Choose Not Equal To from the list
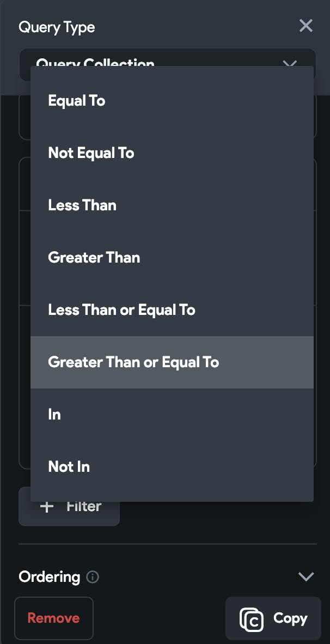The height and width of the screenshot is (644, 330). 91,153
